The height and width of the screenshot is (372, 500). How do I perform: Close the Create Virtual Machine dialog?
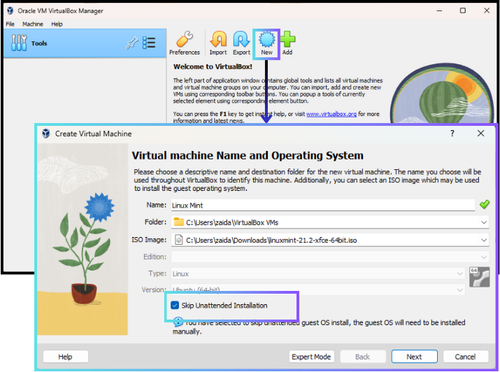[480, 133]
